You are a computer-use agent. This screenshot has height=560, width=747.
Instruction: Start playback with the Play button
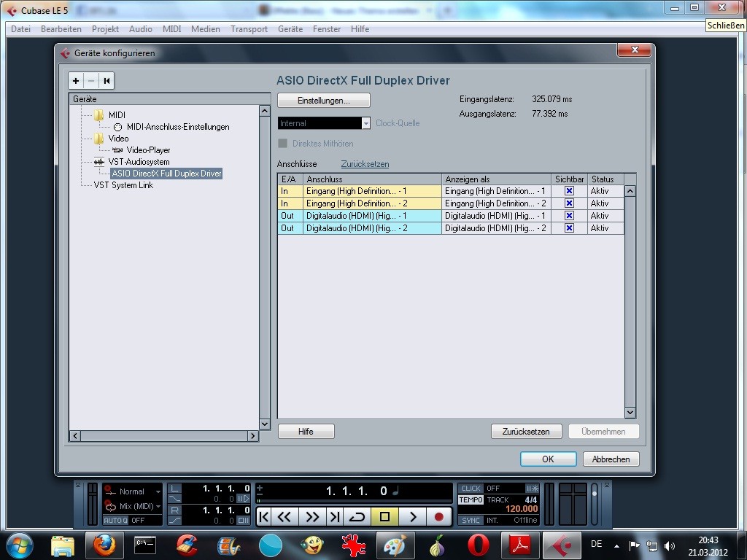coord(413,517)
